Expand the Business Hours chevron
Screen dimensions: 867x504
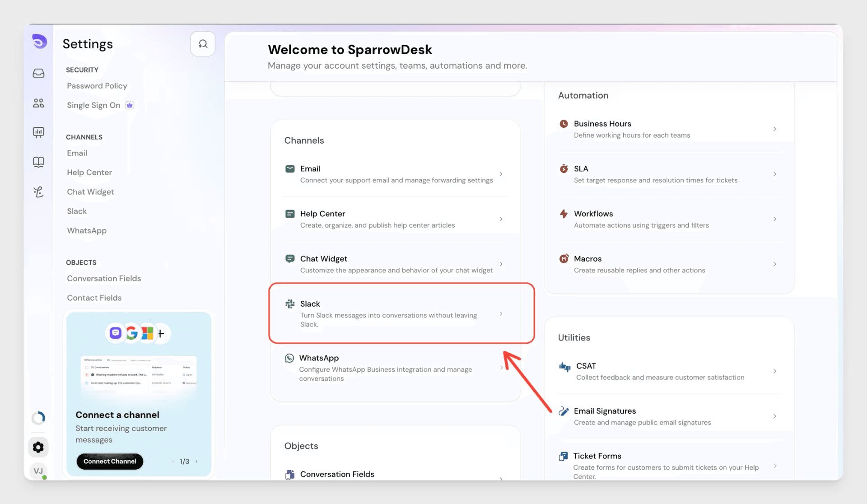click(774, 129)
